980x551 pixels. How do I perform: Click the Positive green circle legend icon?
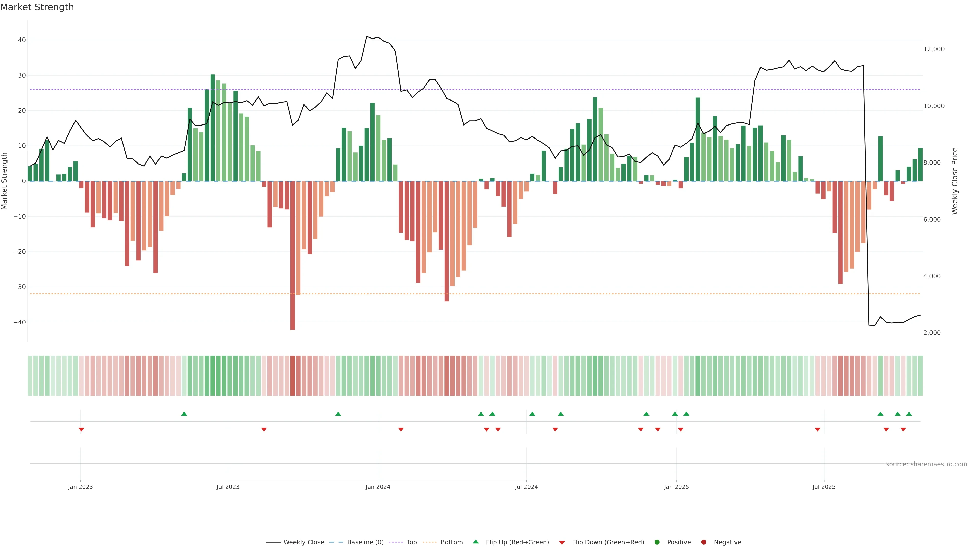click(657, 542)
